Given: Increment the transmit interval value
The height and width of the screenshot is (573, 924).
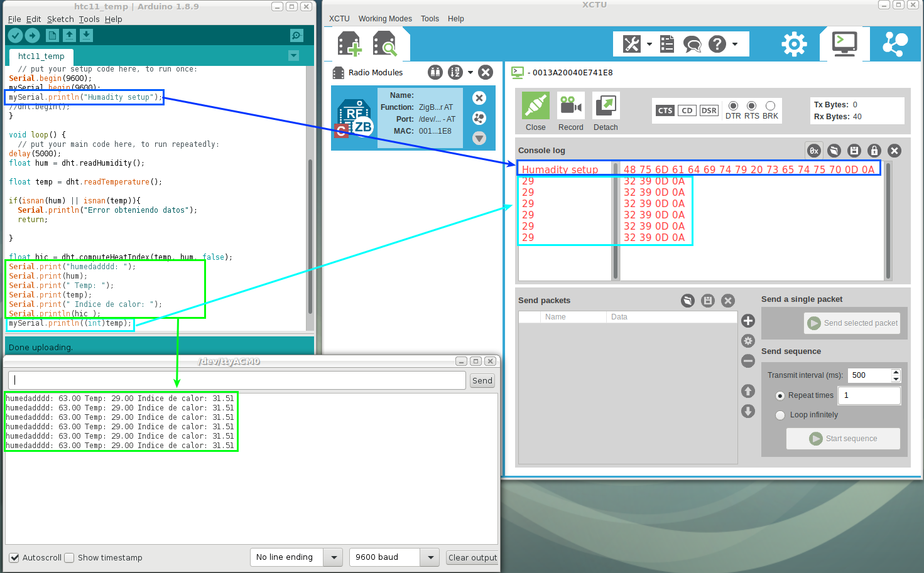Looking at the screenshot, I should point(896,372).
